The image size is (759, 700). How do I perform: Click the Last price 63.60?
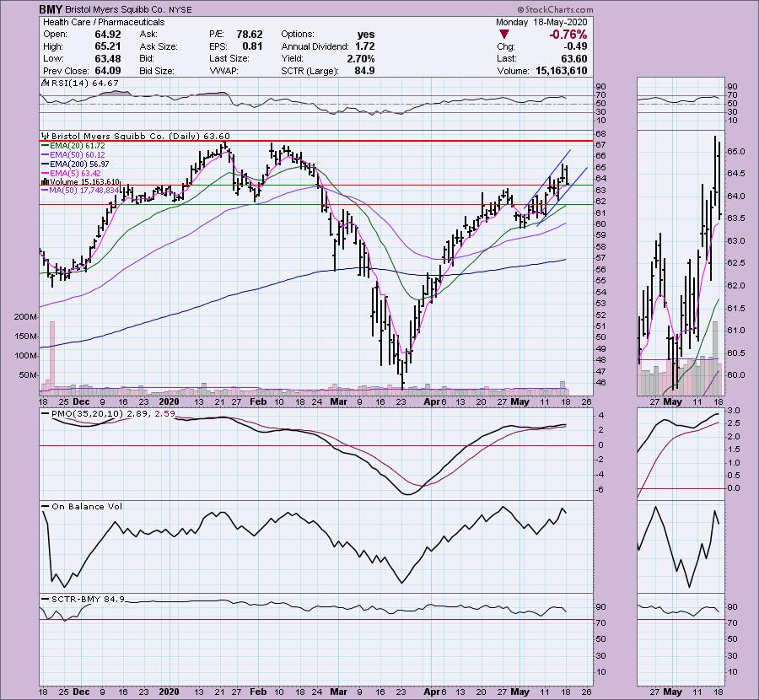(x=574, y=58)
